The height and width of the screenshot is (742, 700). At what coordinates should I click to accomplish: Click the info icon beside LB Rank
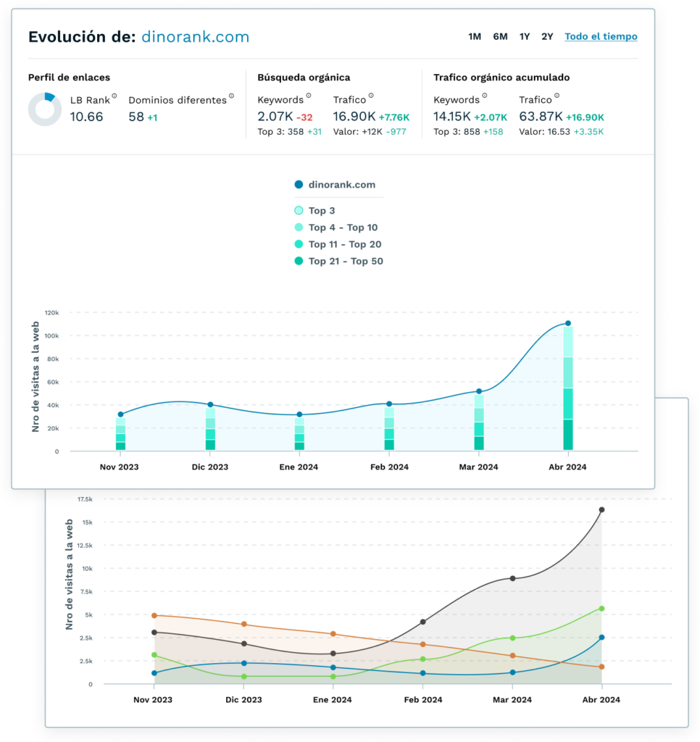[114, 96]
